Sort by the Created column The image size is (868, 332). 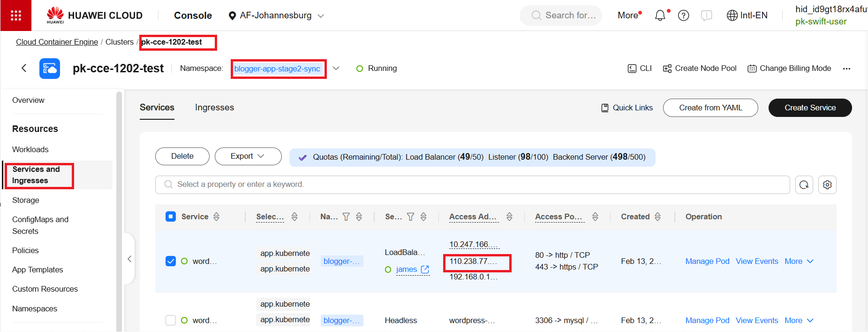658,216
